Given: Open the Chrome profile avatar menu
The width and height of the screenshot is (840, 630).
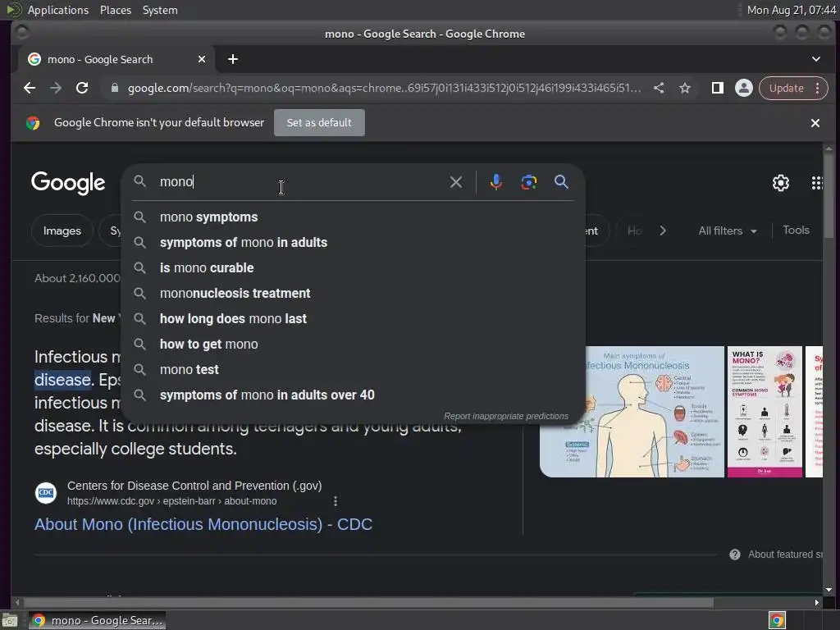Looking at the screenshot, I should click(x=743, y=88).
